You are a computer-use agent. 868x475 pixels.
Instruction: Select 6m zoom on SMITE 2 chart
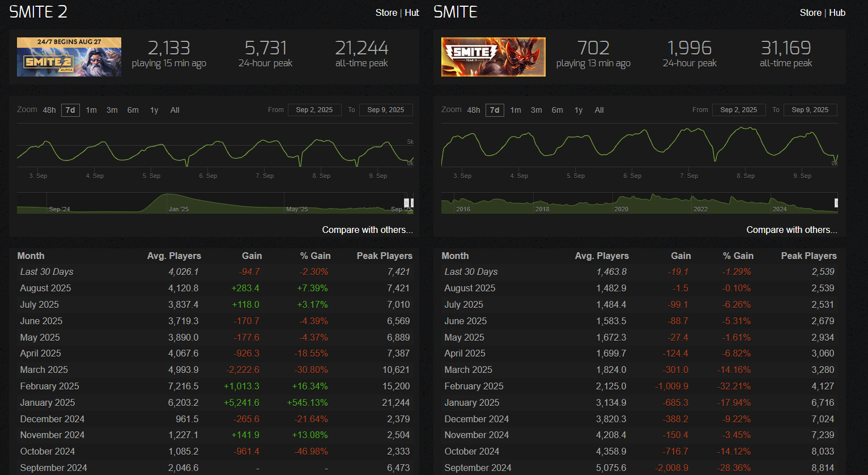133,110
